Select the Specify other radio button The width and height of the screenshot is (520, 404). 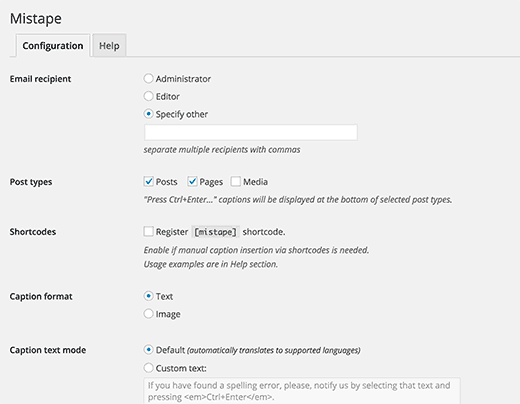click(148, 114)
